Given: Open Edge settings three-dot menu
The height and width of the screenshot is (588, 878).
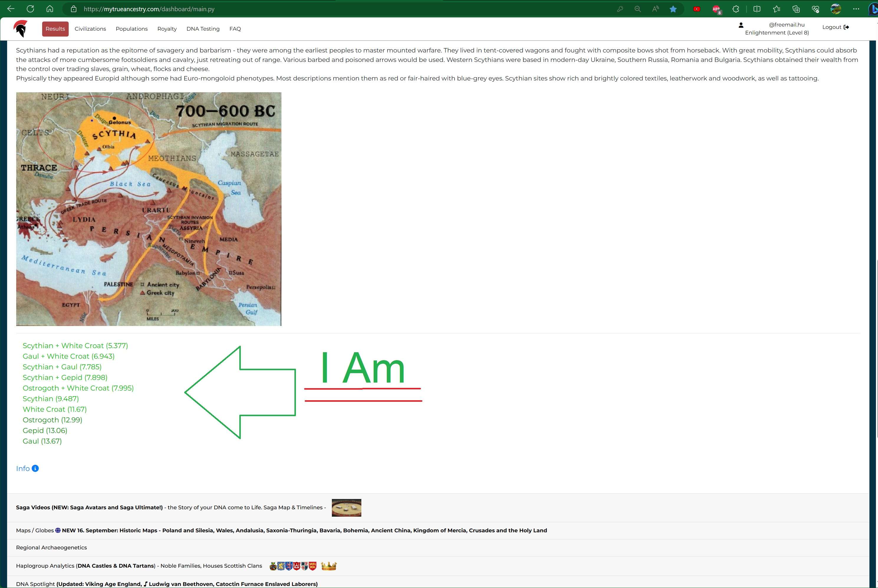Looking at the screenshot, I should tap(856, 9).
